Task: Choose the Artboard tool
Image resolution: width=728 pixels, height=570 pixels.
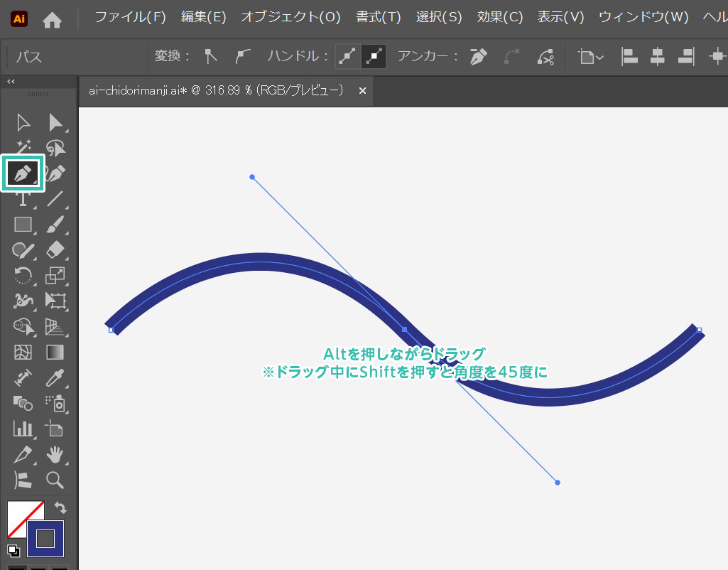Action: pyautogui.click(x=54, y=429)
